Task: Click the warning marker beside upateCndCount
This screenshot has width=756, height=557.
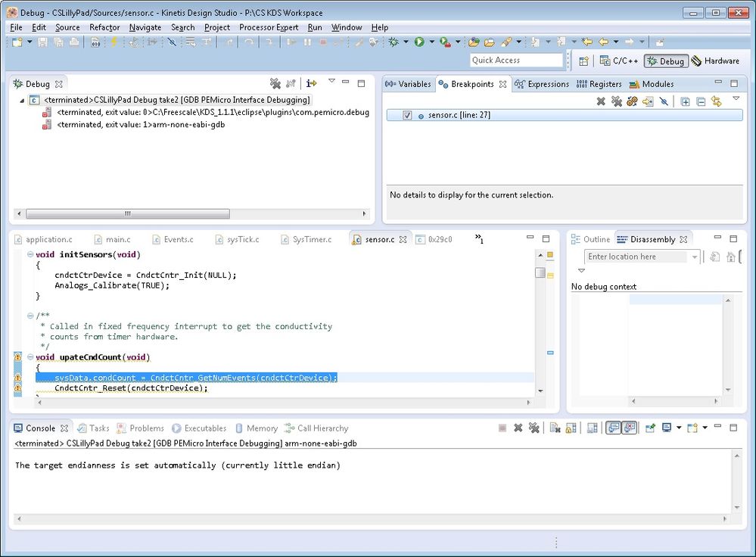Action: tap(18, 357)
